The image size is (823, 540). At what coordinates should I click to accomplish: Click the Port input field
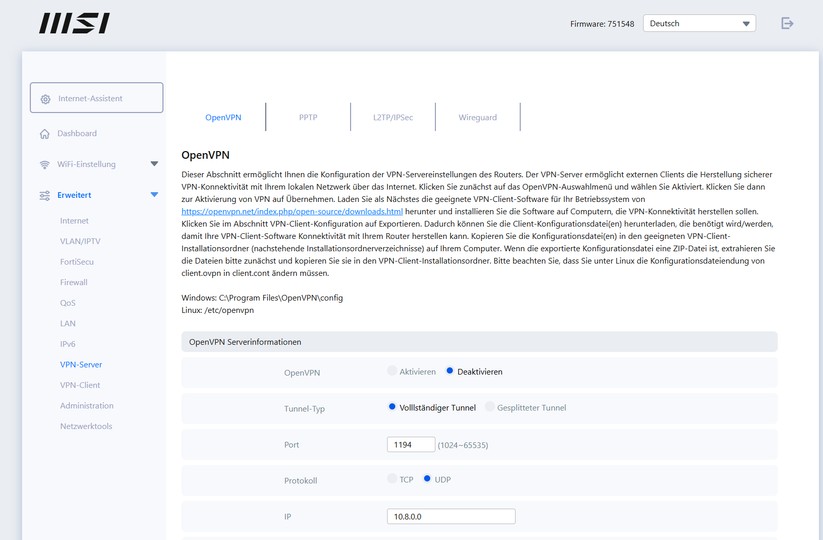coord(410,444)
